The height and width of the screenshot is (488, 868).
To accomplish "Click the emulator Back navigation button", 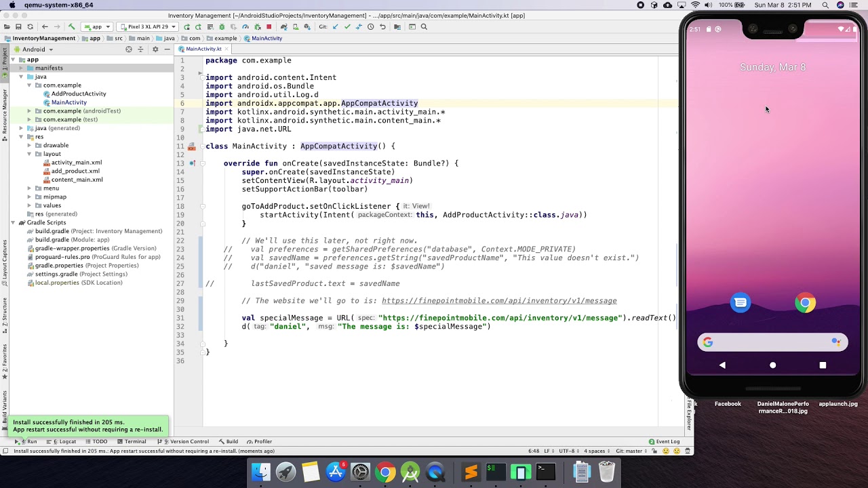I will [722, 365].
